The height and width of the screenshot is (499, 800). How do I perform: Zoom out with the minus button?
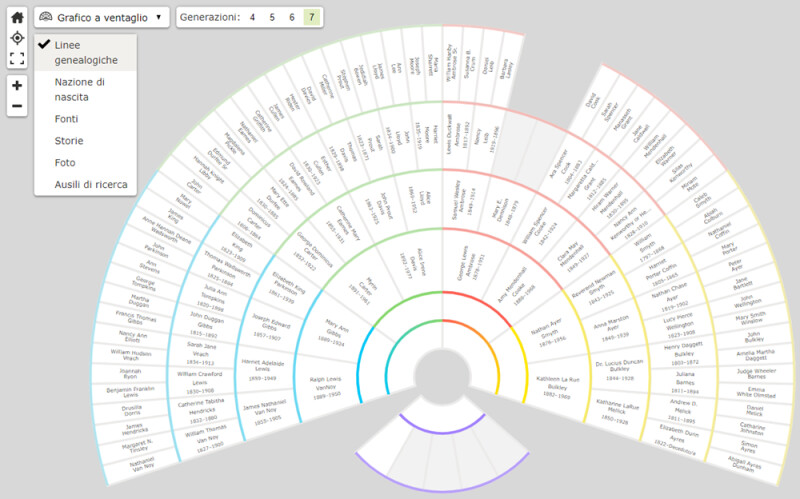click(x=17, y=106)
